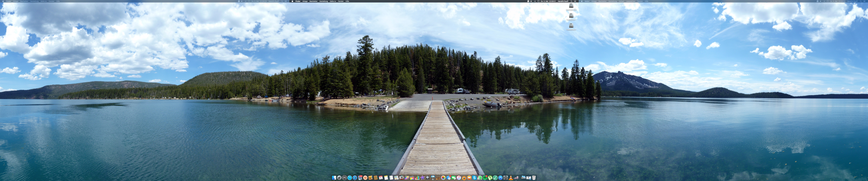Open Bearbeiten menu on center display
Screen dimensions: 868x181
(314, 1)
